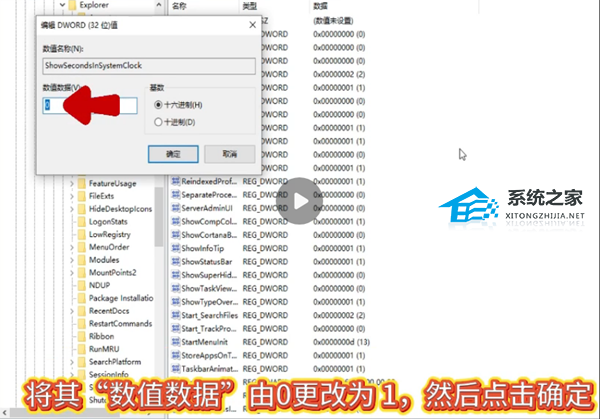Click the ShowCortanaB... value icon
600x419 pixels.
click(176, 235)
